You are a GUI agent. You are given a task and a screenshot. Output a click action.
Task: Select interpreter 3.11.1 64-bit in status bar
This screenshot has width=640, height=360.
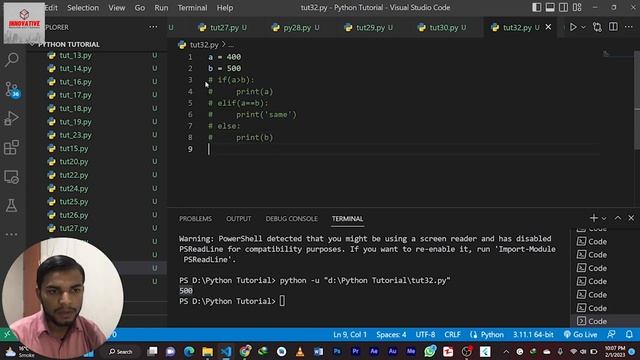[533, 334]
